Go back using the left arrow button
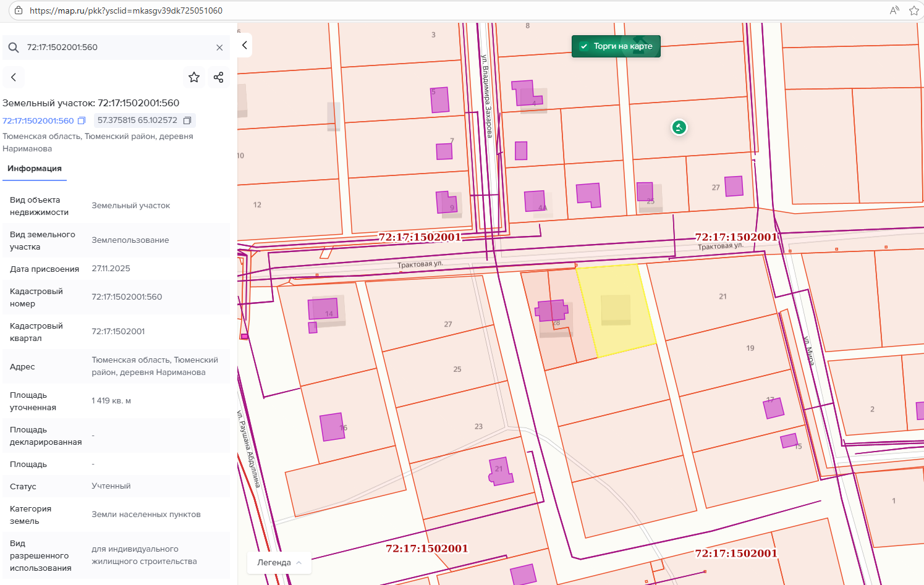 coord(14,77)
